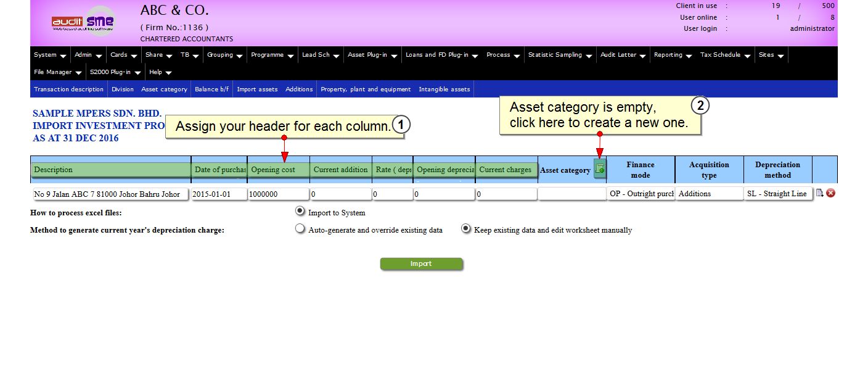Open the Acquisition type Additions dropdown

(x=709, y=194)
